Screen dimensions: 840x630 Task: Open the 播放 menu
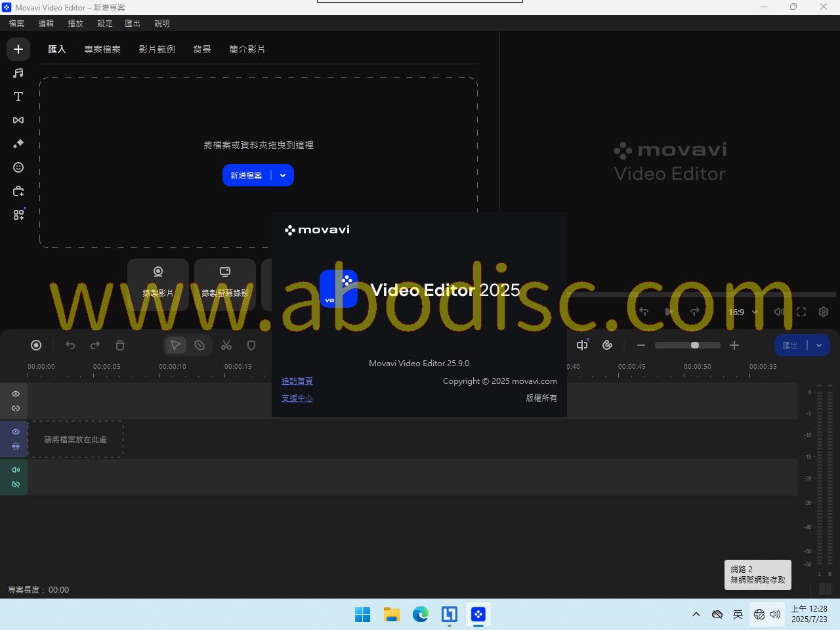pos(75,23)
